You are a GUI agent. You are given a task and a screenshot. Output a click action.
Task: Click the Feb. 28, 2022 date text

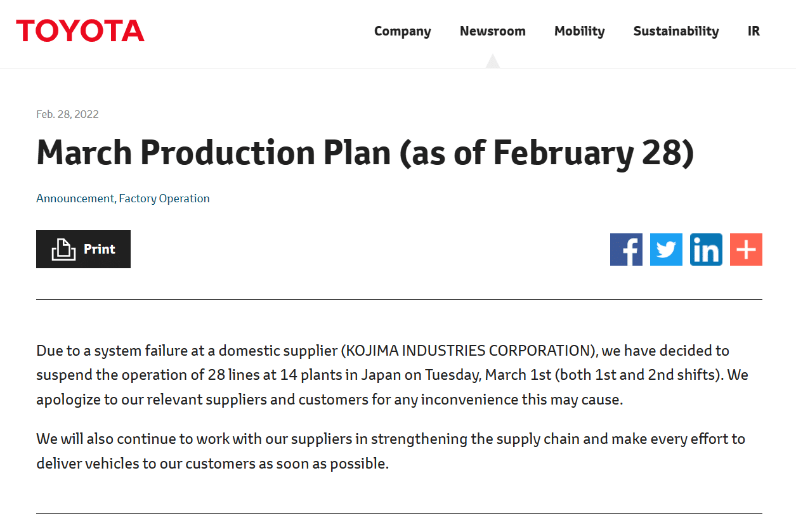[67, 114]
